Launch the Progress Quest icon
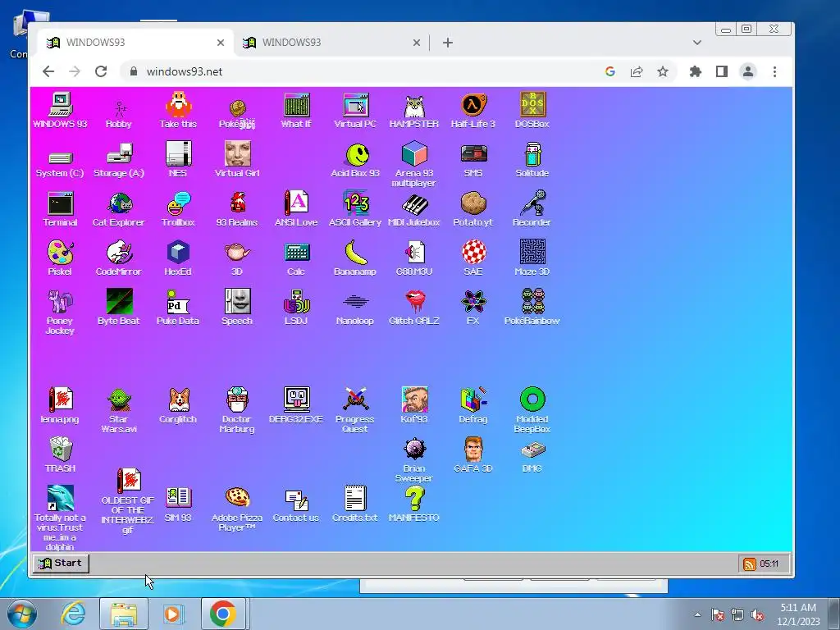Image resolution: width=840 pixels, height=630 pixels. pyautogui.click(x=356, y=400)
